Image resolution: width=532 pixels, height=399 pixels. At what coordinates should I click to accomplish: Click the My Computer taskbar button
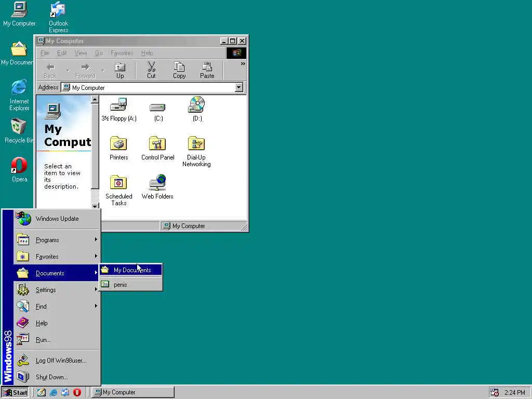tap(134, 393)
